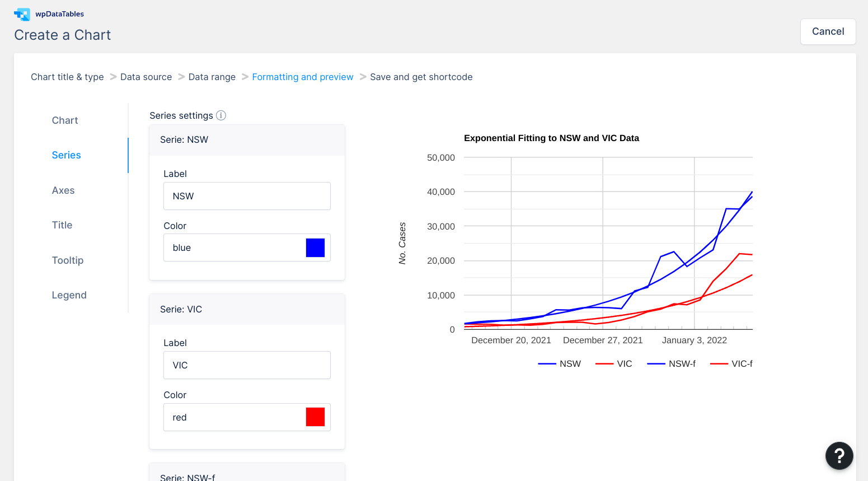Navigate to Data source step
The image size is (868, 481).
point(146,77)
